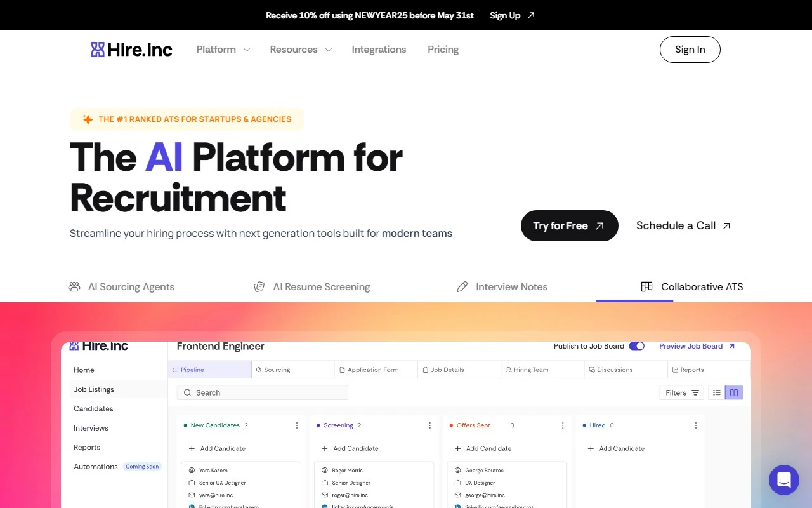Viewport: 812px width, 508px height.
Task: Expand the Resources dropdown menu
Action: [301, 50]
